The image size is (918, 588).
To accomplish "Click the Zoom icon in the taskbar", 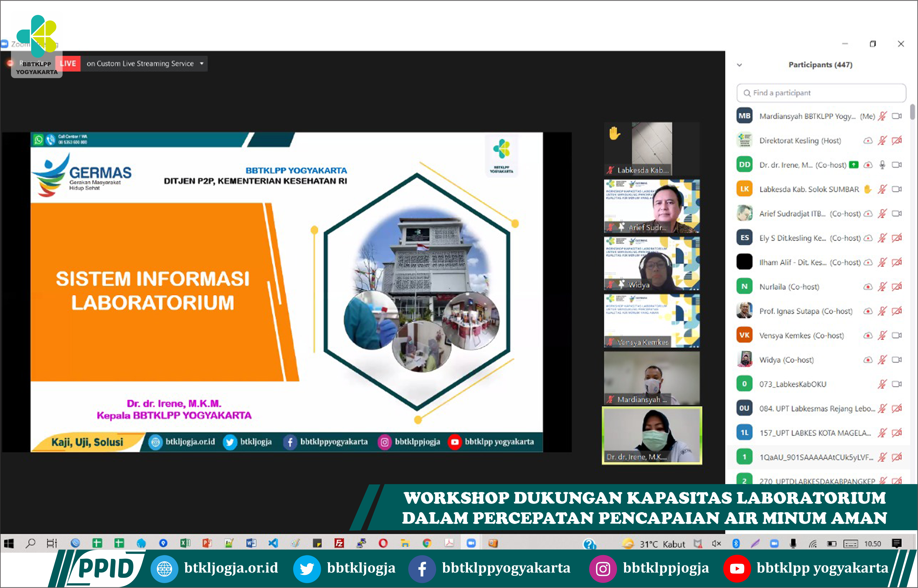I will click(471, 543).
